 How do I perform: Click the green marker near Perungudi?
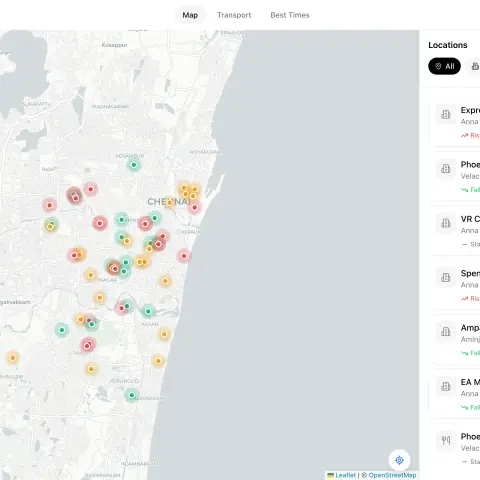pyautogui.click(x=132, y=395)
